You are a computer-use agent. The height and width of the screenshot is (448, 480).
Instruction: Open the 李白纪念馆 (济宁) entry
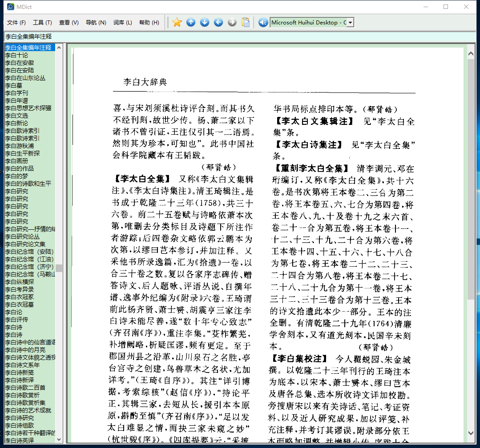tap(29, 267)
